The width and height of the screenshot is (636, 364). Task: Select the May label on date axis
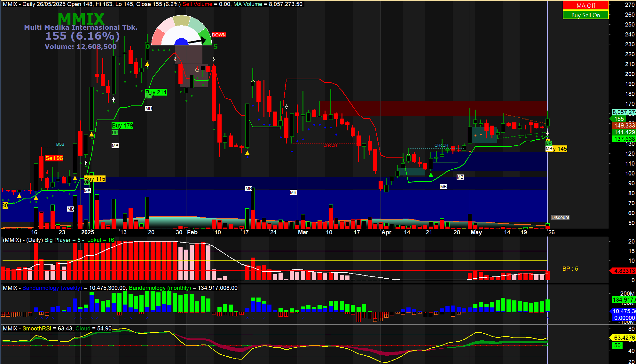click(476, 232)
